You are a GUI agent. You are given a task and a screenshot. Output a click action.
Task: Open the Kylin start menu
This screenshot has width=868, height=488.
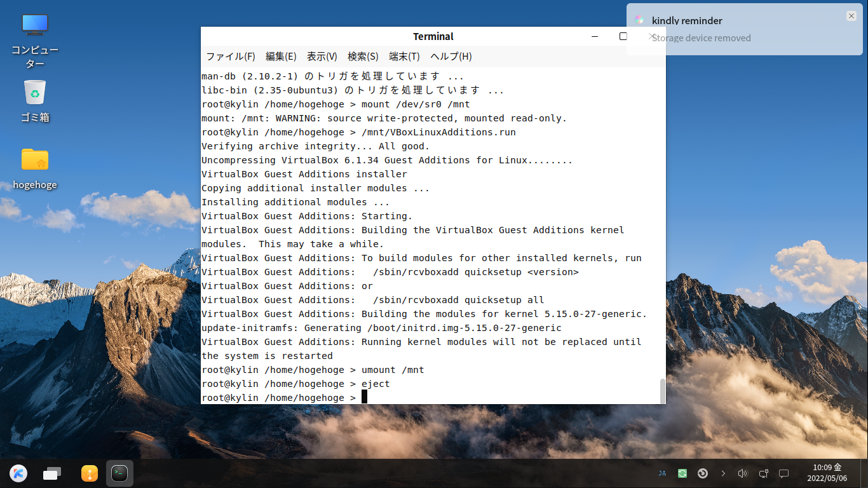click(x=18, y=473)
